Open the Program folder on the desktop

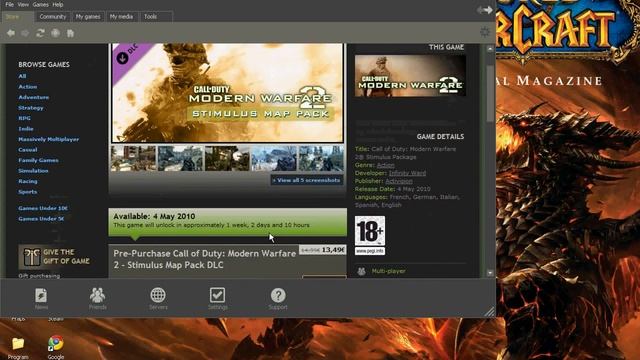18,348
